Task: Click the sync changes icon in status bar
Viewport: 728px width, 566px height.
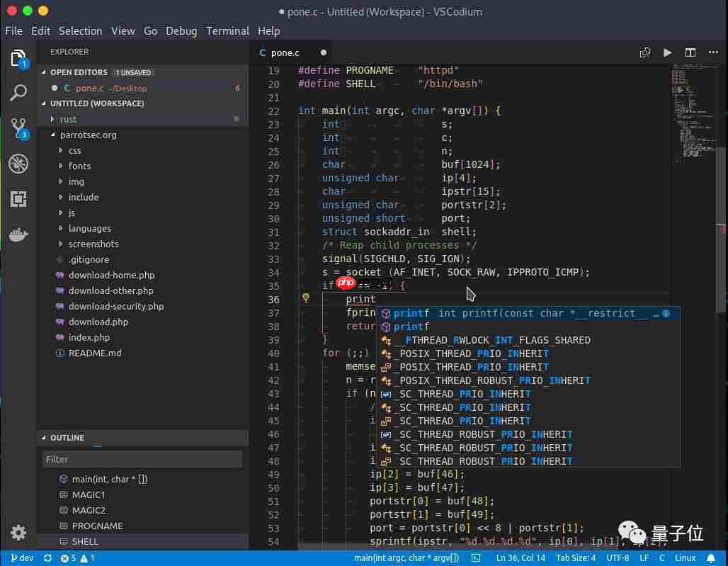Action: tap(47, 558)
